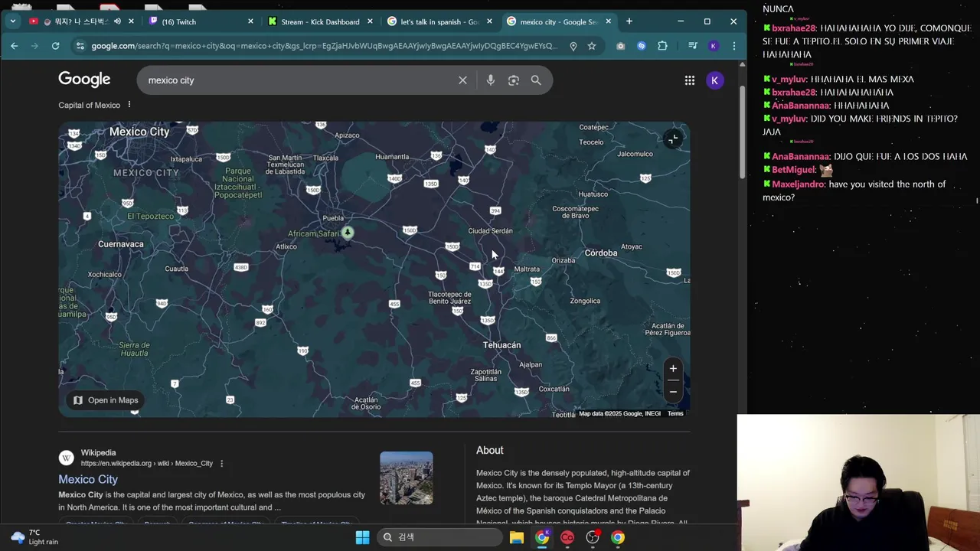Open Chrome three-dot menu
Viewport: 980px width, 551px height.
[x=733, y=46]
